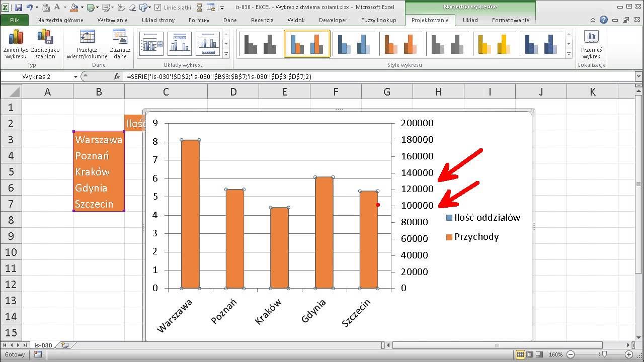Click the font color 'A' icon
Screen dimensions: 644x362
tap(57, 7)
